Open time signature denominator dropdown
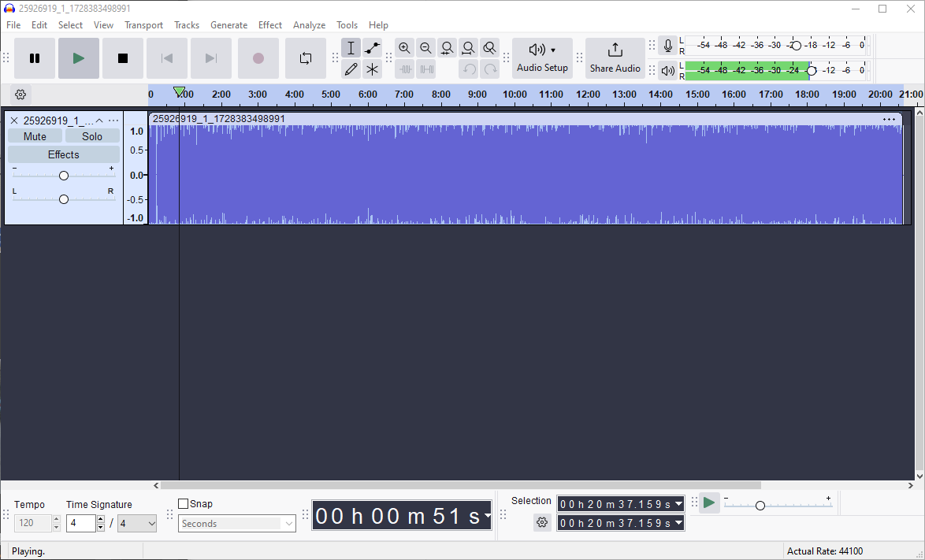Viewport: 925px width, 560px height. (x=137, y=523)
